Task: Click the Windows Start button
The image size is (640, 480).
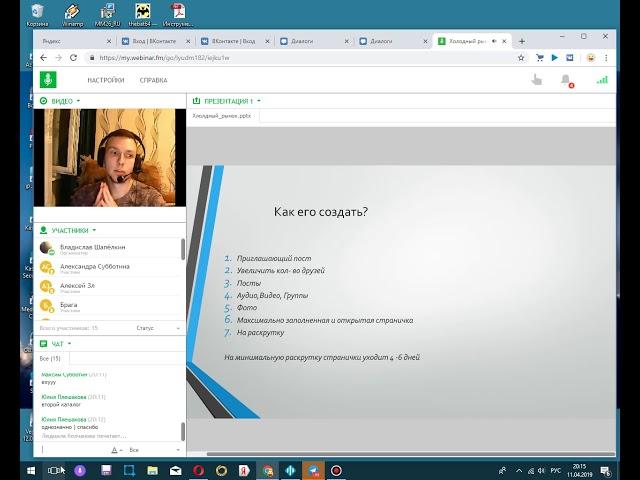Action: click(12, 469)
